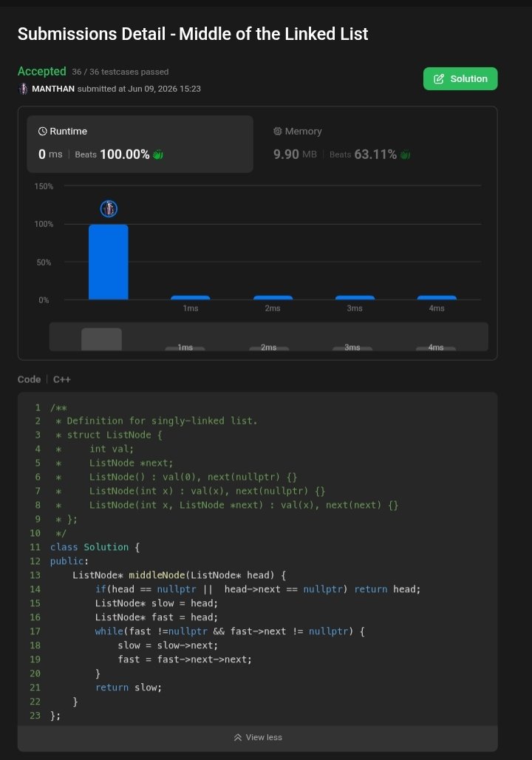This screenshot has height=760, width=532.
Task: Click the avatar marker above the tallest bar
Action: [109, 209]
